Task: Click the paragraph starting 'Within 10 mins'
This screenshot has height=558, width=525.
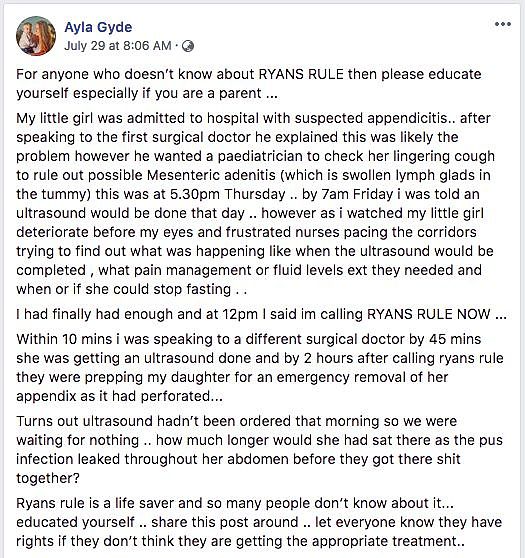Action: click(x=260, y=368)
